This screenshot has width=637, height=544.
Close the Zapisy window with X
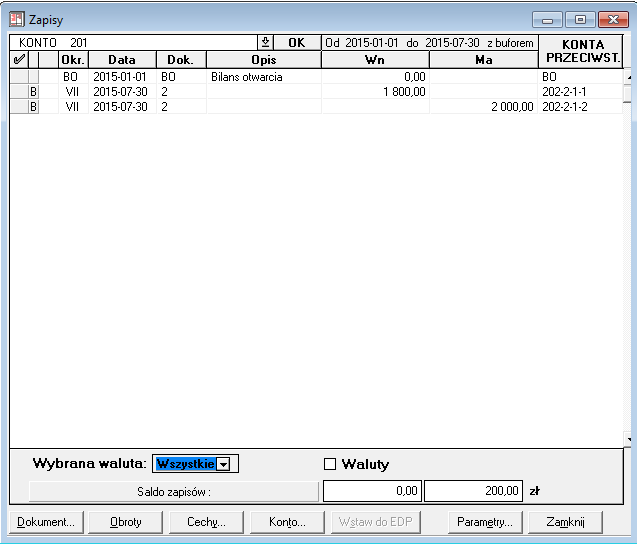click(613, 20)
